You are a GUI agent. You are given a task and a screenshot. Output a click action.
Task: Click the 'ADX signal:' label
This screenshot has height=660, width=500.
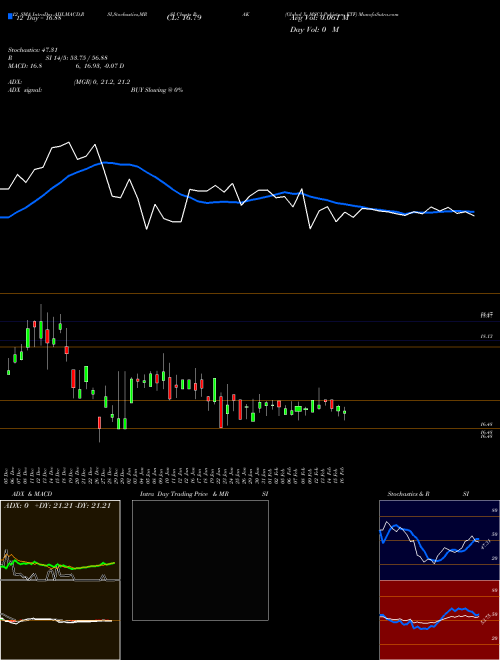pos(25,90)
